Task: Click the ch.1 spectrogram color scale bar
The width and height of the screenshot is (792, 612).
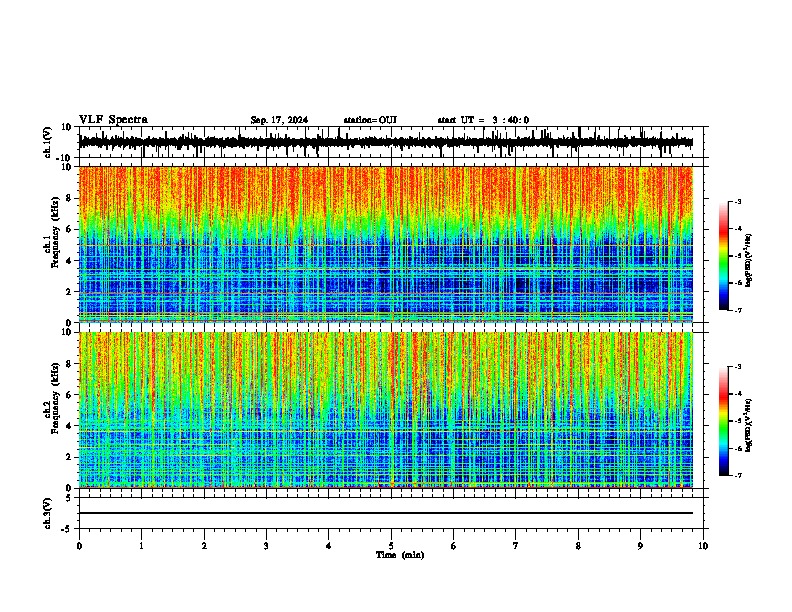Action: pyautogui.click(x=723, y=256)
